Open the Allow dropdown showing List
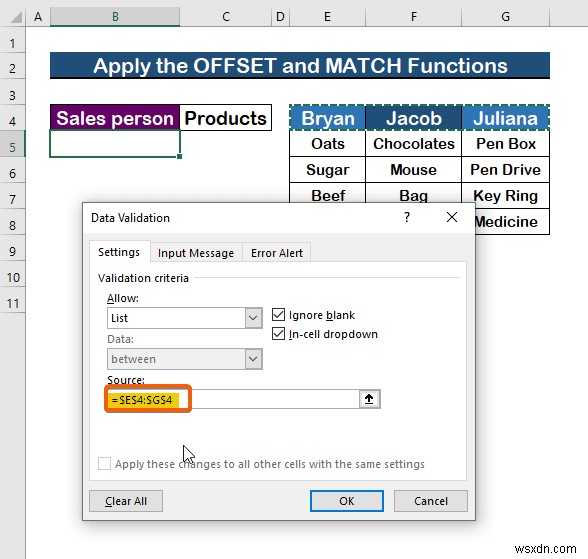Screen dimensions: 588x559 coord(184,318)
